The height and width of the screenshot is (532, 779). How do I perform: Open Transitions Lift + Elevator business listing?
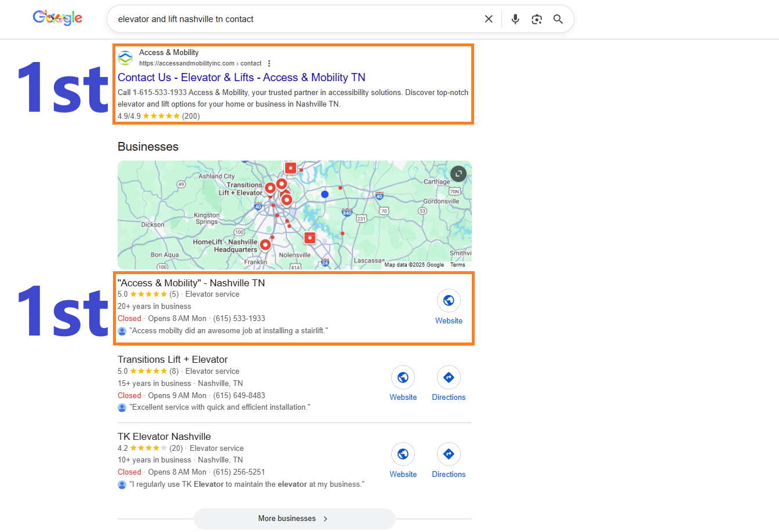tap(173, 359)
